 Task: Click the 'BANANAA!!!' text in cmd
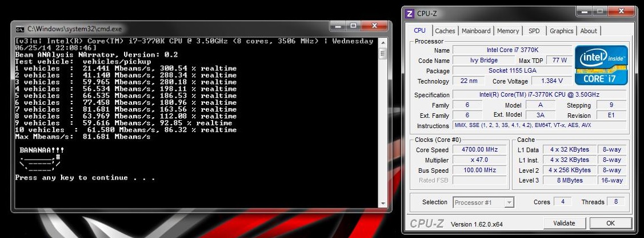42,150
